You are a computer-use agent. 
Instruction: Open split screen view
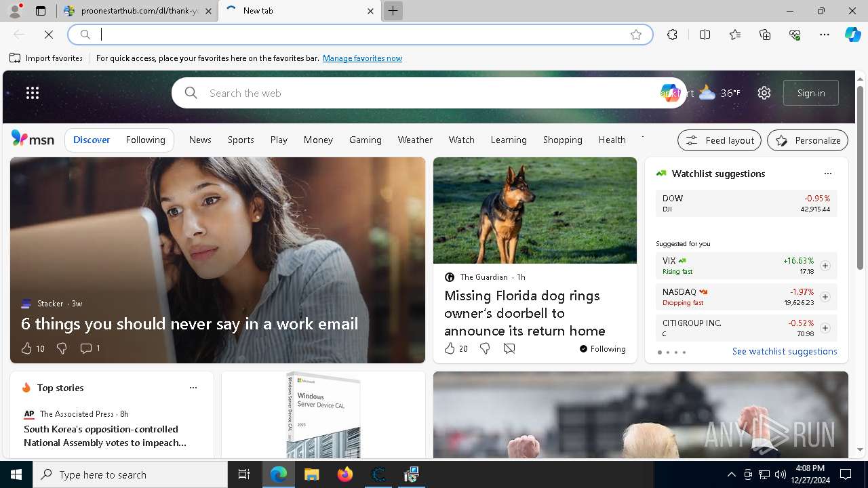tap(705, 35)
